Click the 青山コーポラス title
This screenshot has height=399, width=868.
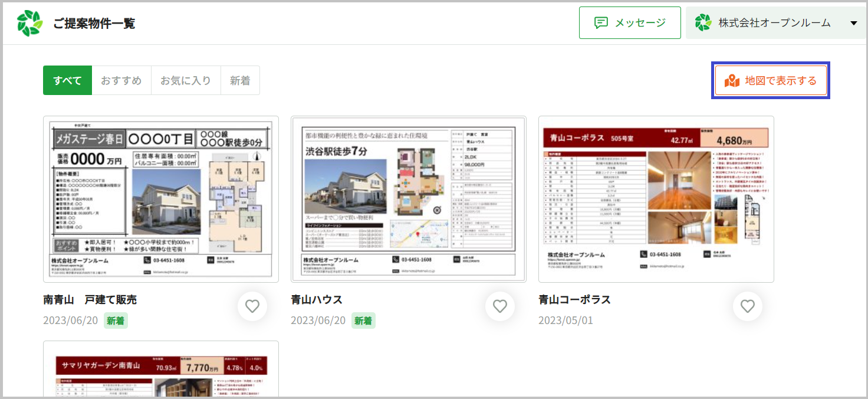click(574, 300)
